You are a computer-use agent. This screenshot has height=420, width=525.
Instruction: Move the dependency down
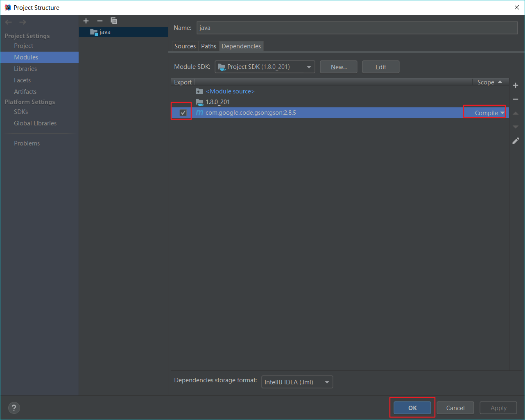pos(516,127)
